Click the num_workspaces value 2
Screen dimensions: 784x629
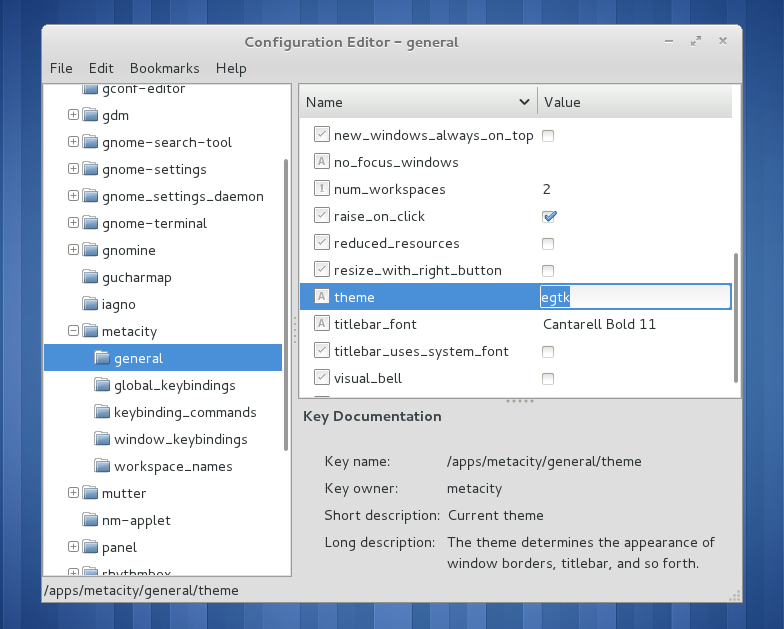[x=546, y=189]
